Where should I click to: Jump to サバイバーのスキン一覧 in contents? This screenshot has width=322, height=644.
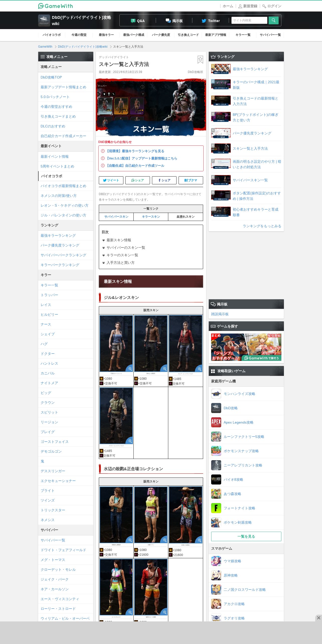click(126, 248)
